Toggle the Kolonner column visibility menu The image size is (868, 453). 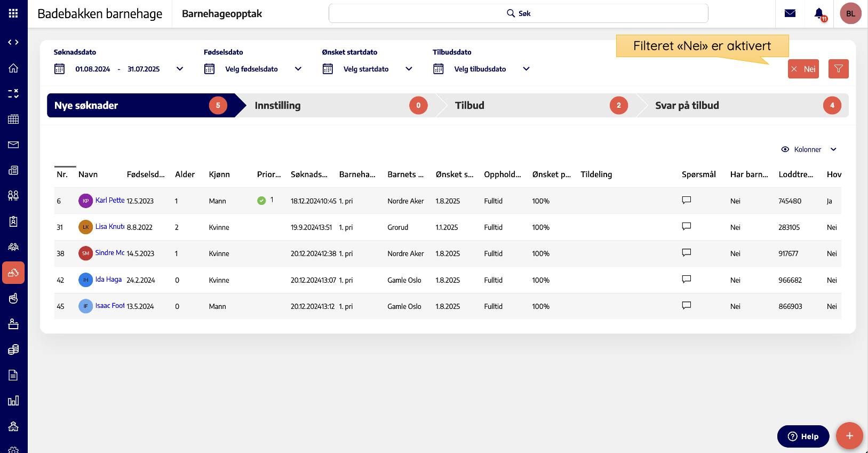[808, 149]
